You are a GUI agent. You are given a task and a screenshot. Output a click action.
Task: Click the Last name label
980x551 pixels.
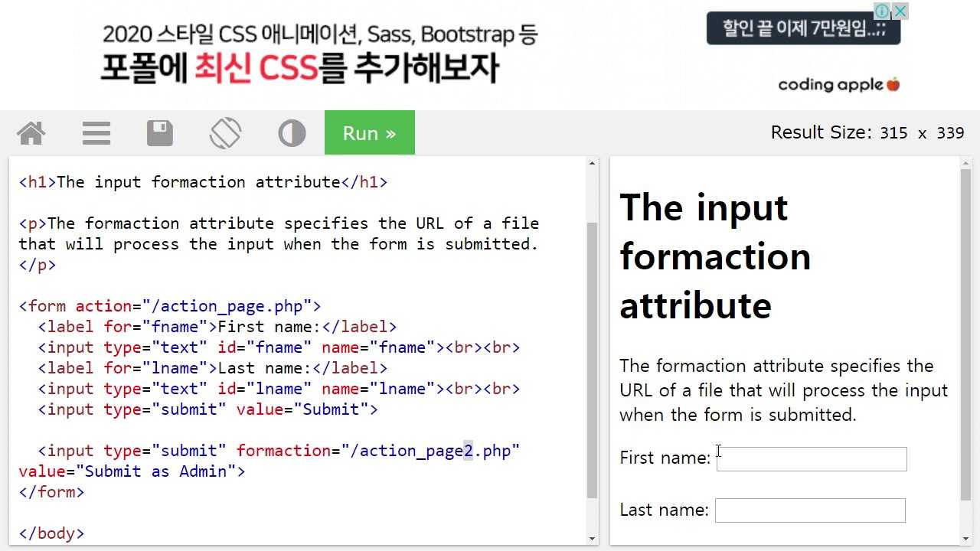click(x=664, y=510)
